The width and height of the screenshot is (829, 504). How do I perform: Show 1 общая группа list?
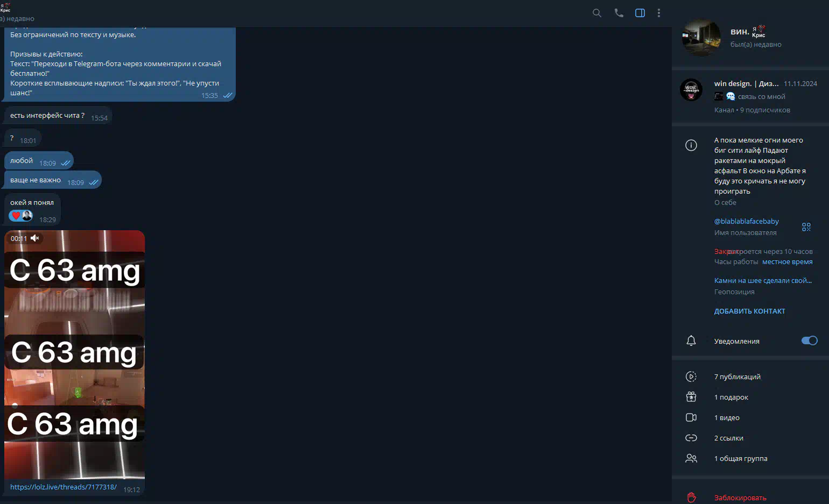tap(740, 458)
